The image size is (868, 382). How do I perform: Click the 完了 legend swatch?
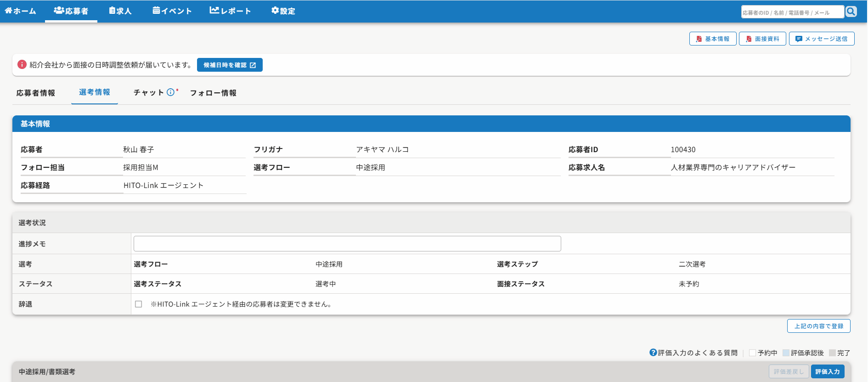click(x=832, y=353)
